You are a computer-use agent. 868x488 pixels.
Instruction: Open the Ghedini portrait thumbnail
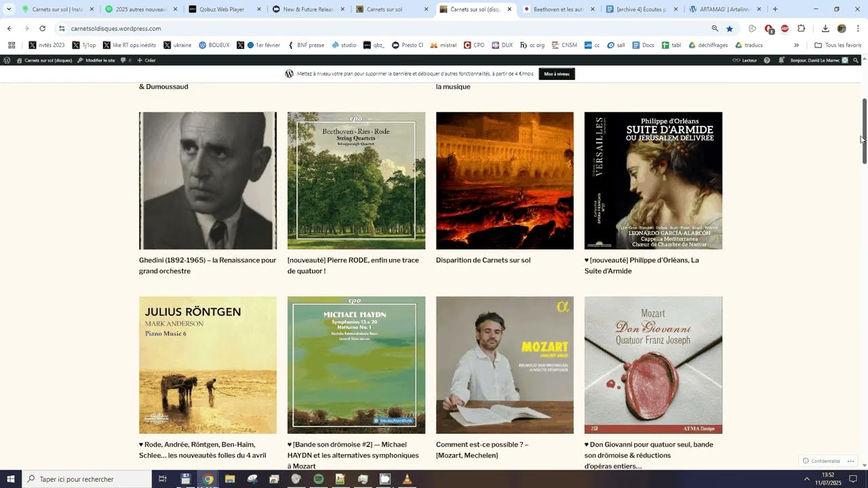[208, 181]
